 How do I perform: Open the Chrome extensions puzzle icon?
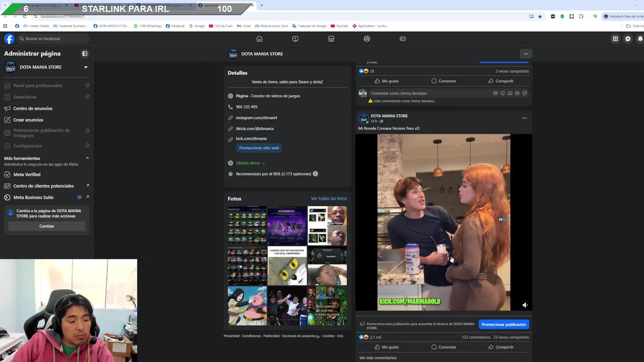click(x=581, y=16)
